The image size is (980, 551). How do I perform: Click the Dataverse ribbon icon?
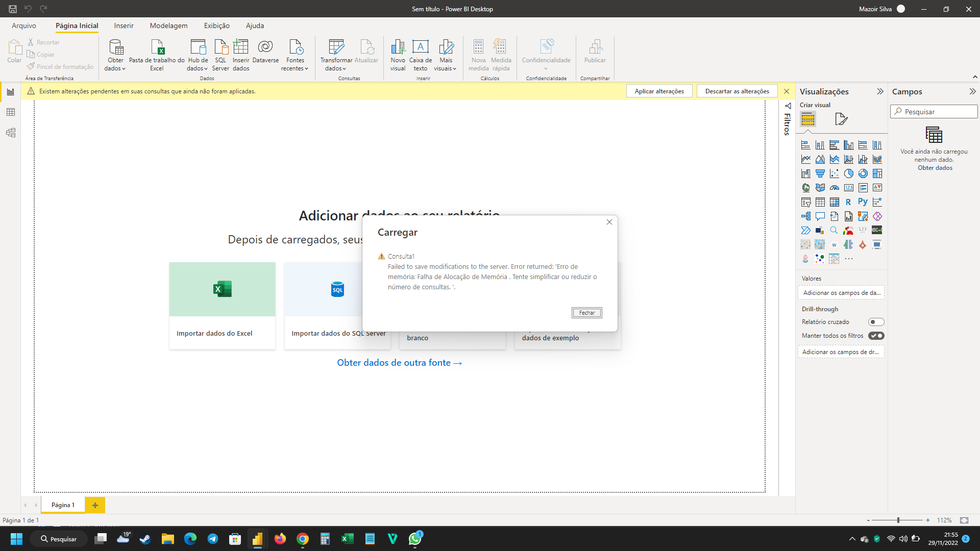pos(265,52)
